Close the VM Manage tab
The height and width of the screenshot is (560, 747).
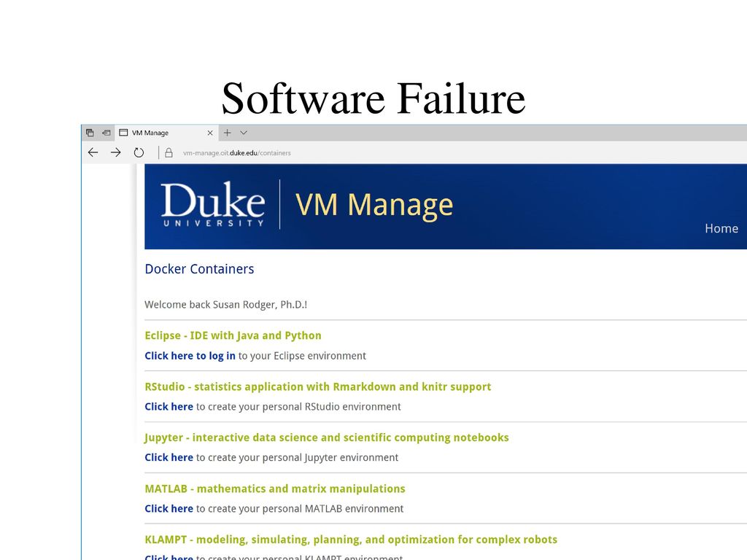click(210, 133)
